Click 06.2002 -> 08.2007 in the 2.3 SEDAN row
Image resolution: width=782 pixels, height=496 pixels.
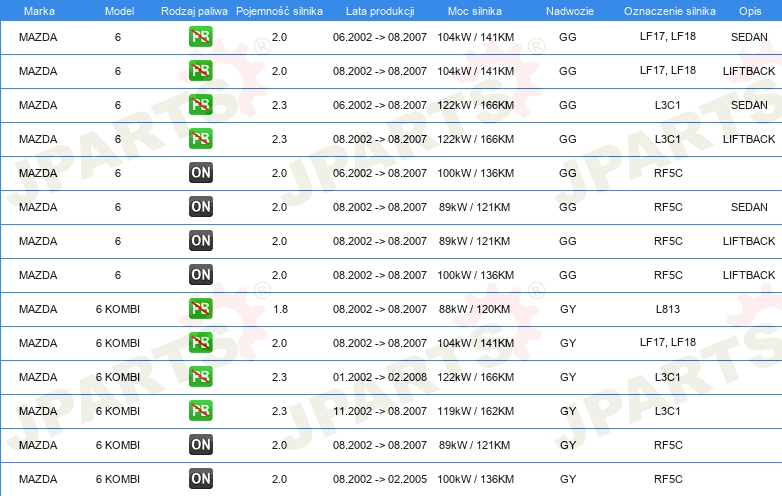pyautogui.click(x=380, y=105)
